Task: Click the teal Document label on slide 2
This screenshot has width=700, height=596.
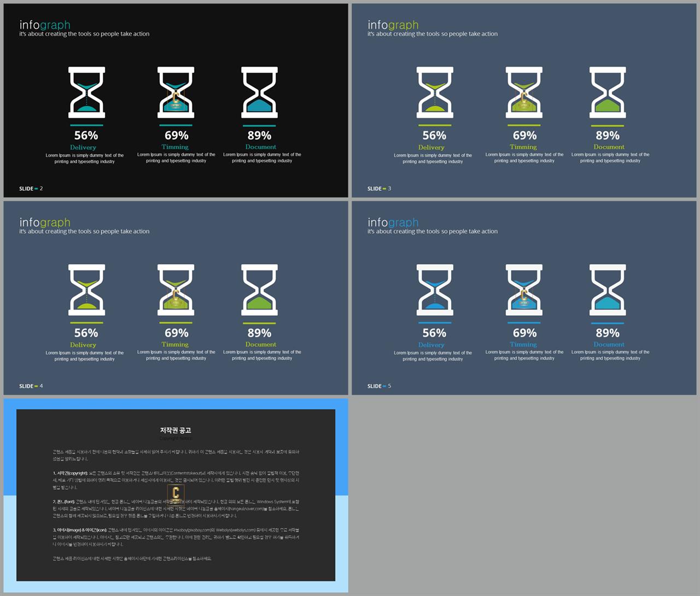Action: point(261,147)
